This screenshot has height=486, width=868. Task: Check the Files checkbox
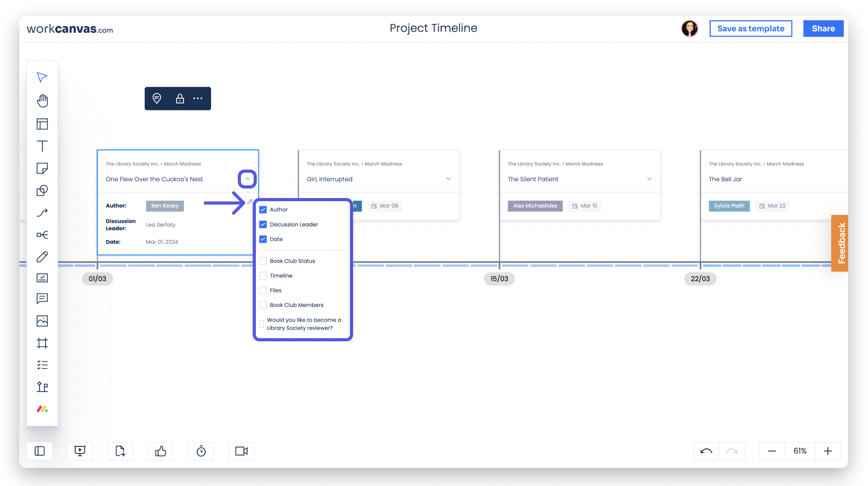coord(263,290)
